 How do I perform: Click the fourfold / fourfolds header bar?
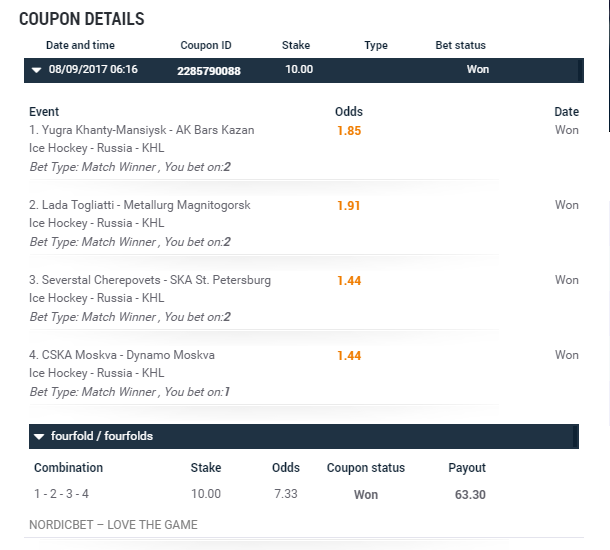pos(300,437)
